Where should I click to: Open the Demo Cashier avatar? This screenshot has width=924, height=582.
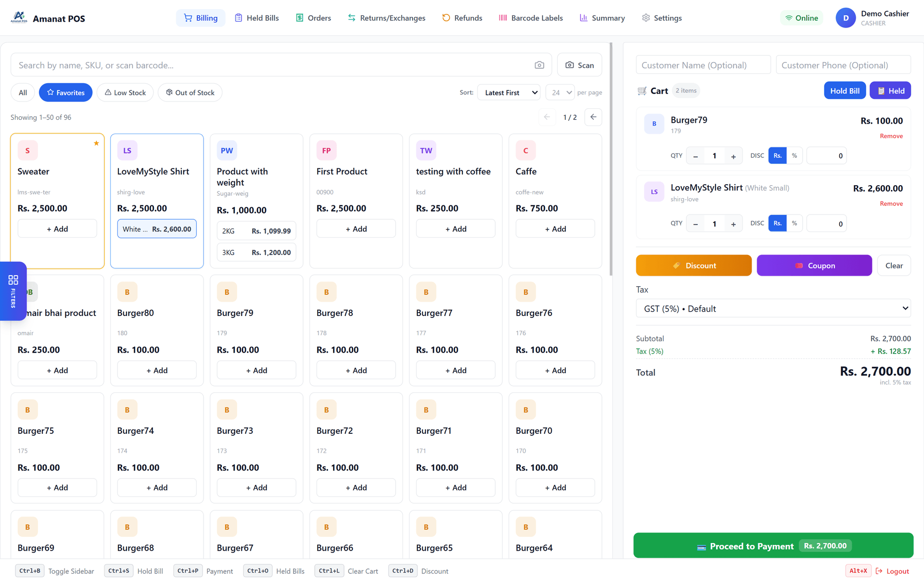coord(846,18)
